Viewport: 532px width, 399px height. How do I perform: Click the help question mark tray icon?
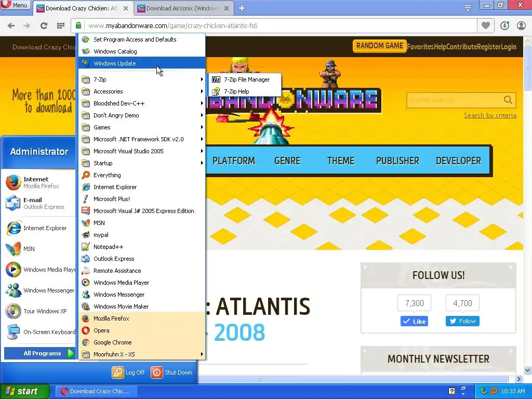coord(451,391)
